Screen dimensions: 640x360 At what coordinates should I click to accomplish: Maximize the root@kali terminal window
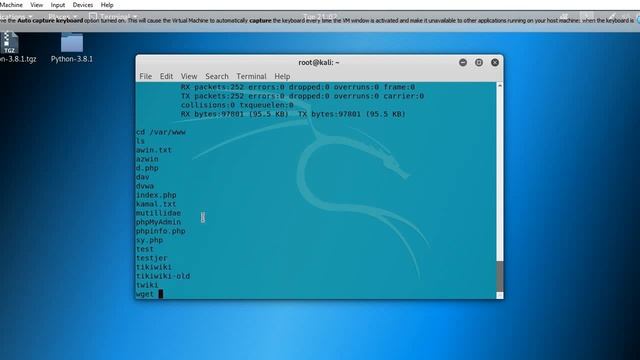pos(479,62)
